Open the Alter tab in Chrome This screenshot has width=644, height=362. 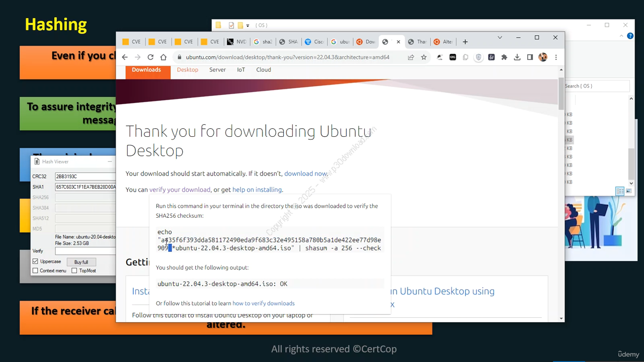coord(443,42)
